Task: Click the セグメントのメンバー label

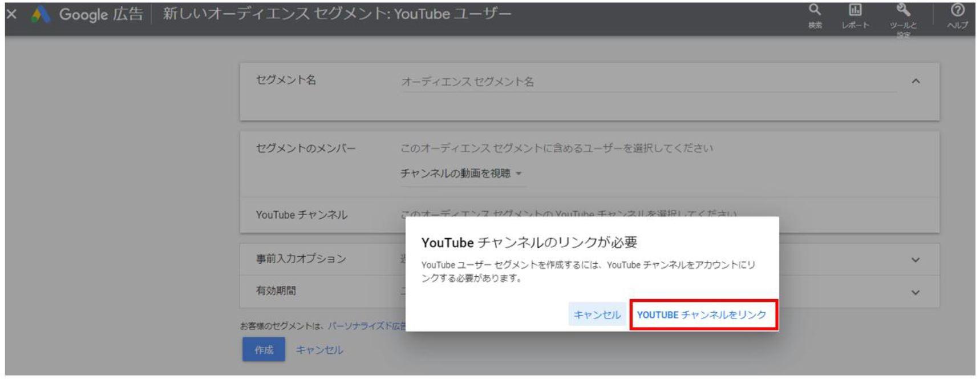Action: [306, 149]
